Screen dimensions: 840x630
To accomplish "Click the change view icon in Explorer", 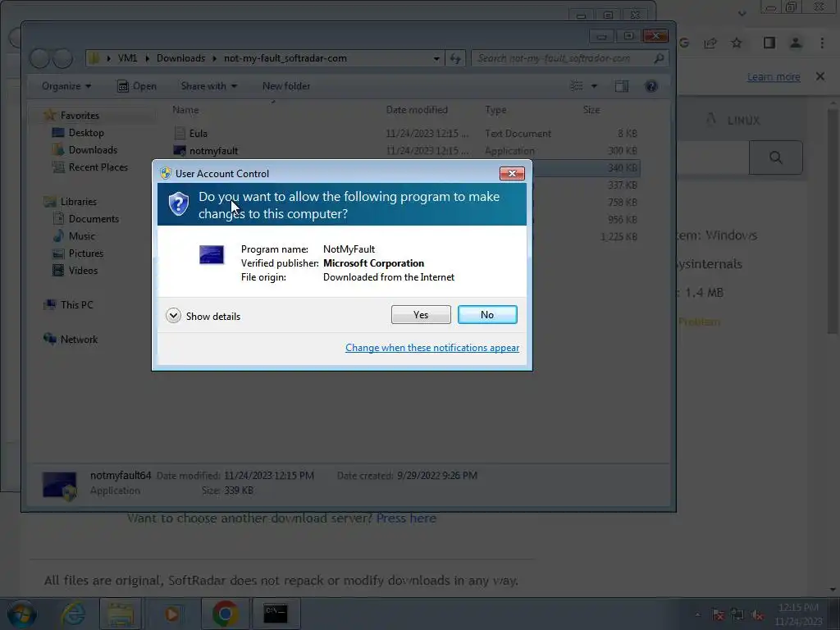I will (577, 86).
